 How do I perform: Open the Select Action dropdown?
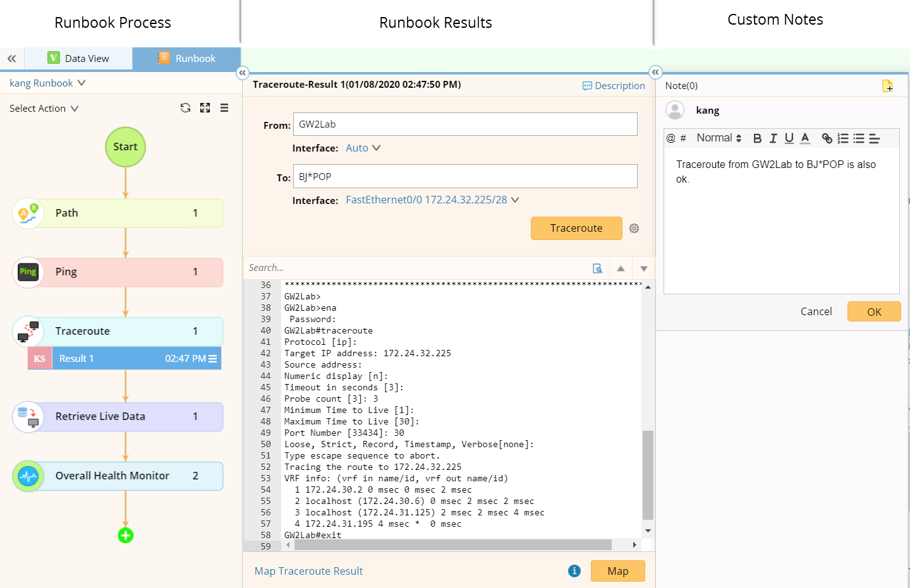44,109
